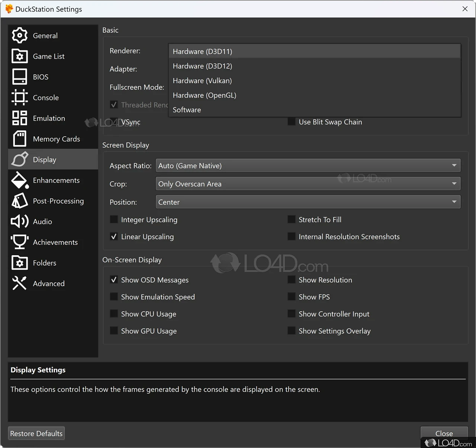476x448 pixels.
Task: Click the Post-Processing swatches icon
Action: coord(20,201)
